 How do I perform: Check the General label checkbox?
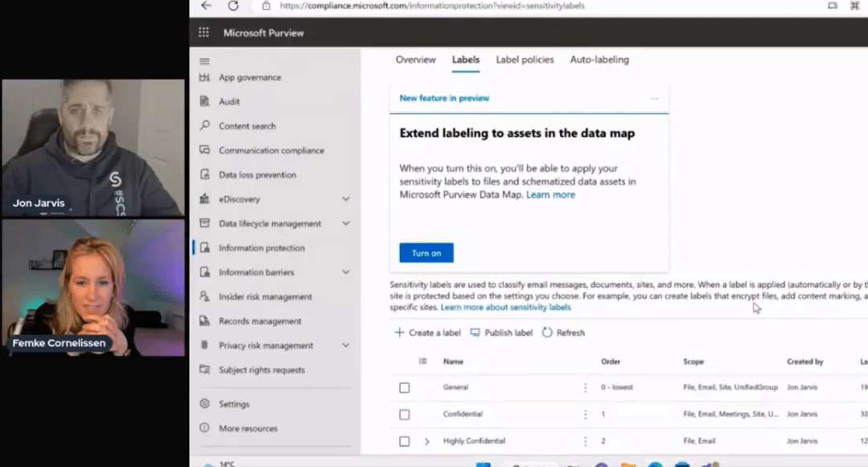point(405,388)
